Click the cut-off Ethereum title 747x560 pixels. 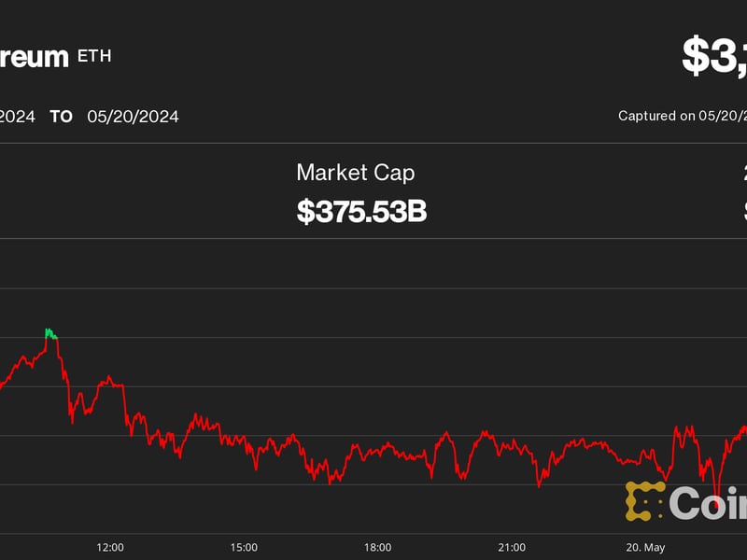click(35, 57)
